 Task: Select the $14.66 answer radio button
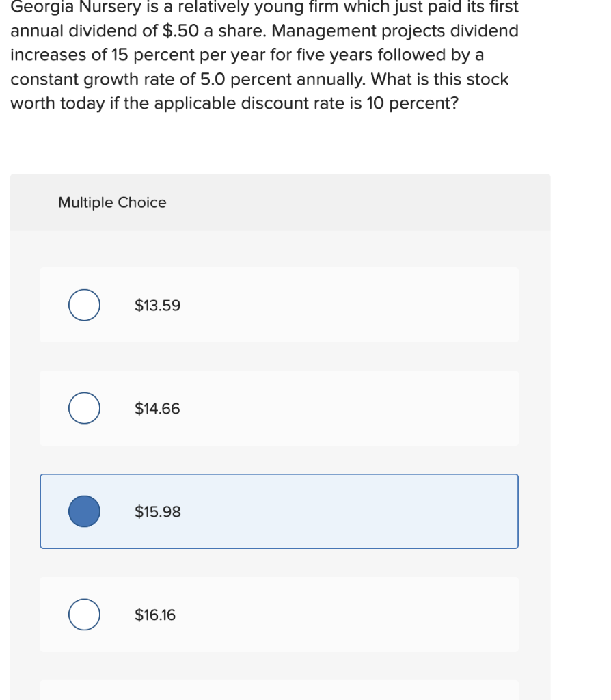[83, 408]
